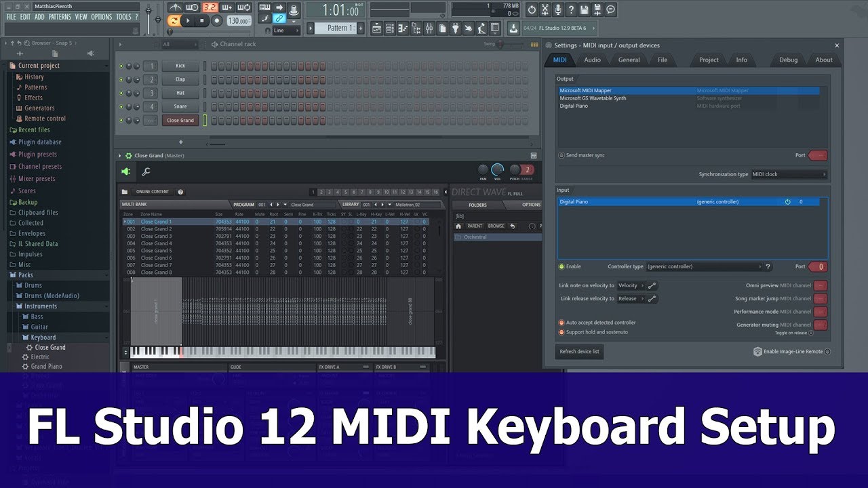Click the Close Grand channel button
The height and width of the screenshot is (488, 868).
tap(180, 120)
